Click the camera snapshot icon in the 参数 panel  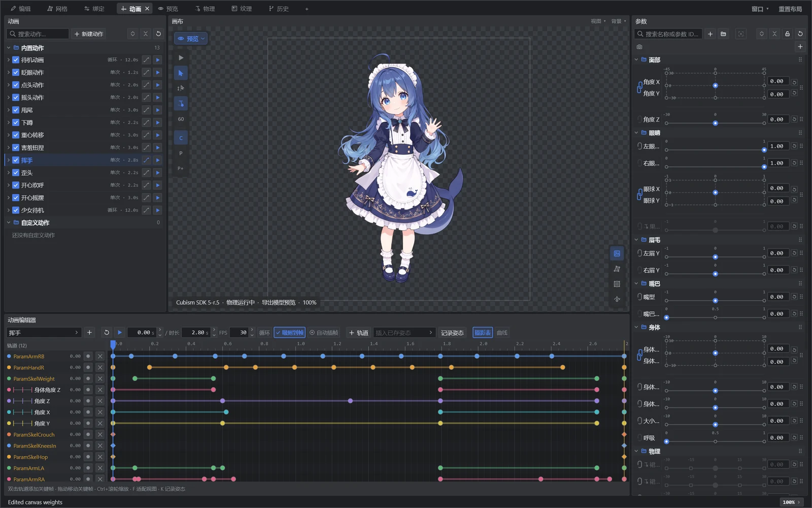click(x=639, y=47)
